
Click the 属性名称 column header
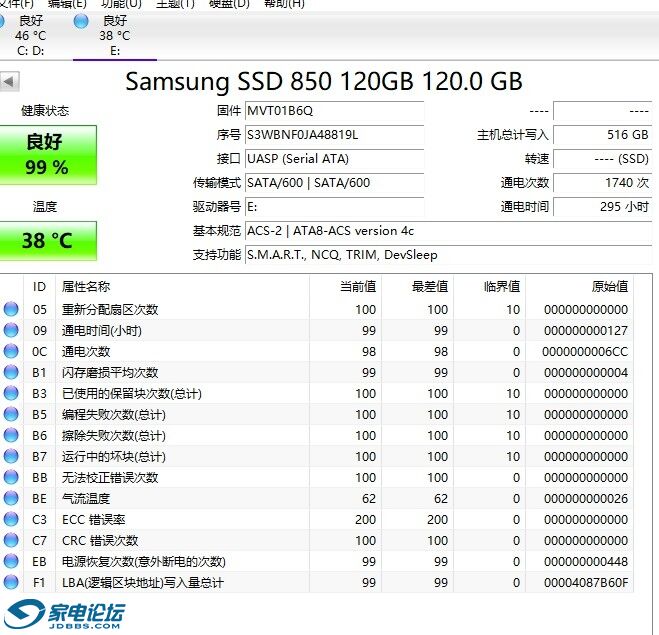182,287
